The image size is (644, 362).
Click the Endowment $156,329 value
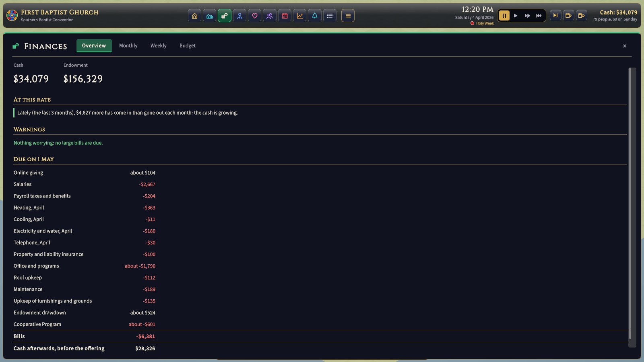pyautogui.click(x=83, y=79)
